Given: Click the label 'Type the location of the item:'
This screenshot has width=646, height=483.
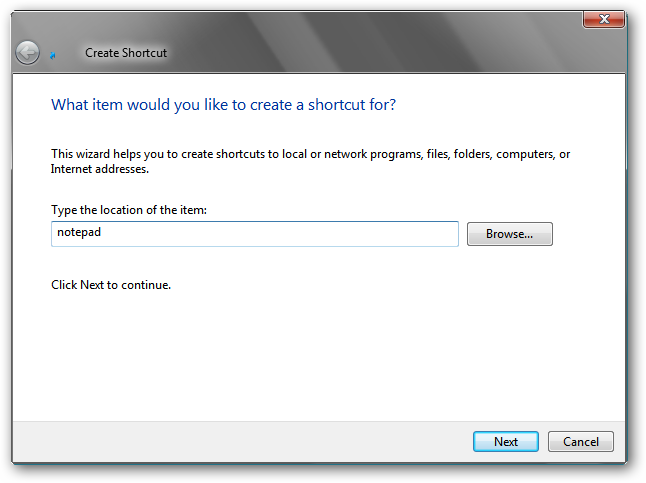Looking at the screenshot, I should (129, 210).
